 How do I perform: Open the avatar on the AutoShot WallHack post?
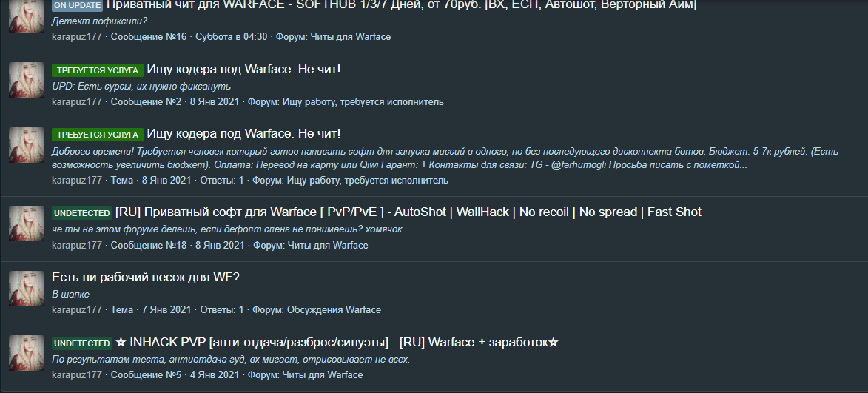27,224
